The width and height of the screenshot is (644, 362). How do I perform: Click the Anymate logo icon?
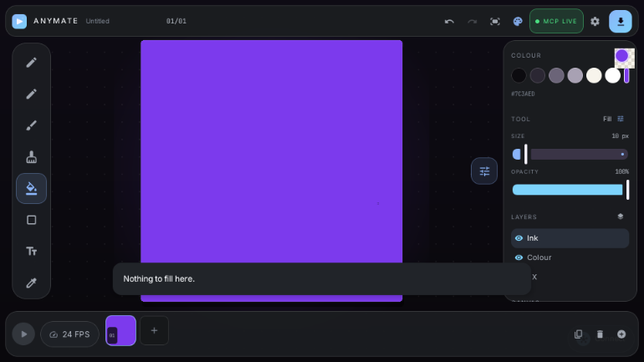[19, 21]
